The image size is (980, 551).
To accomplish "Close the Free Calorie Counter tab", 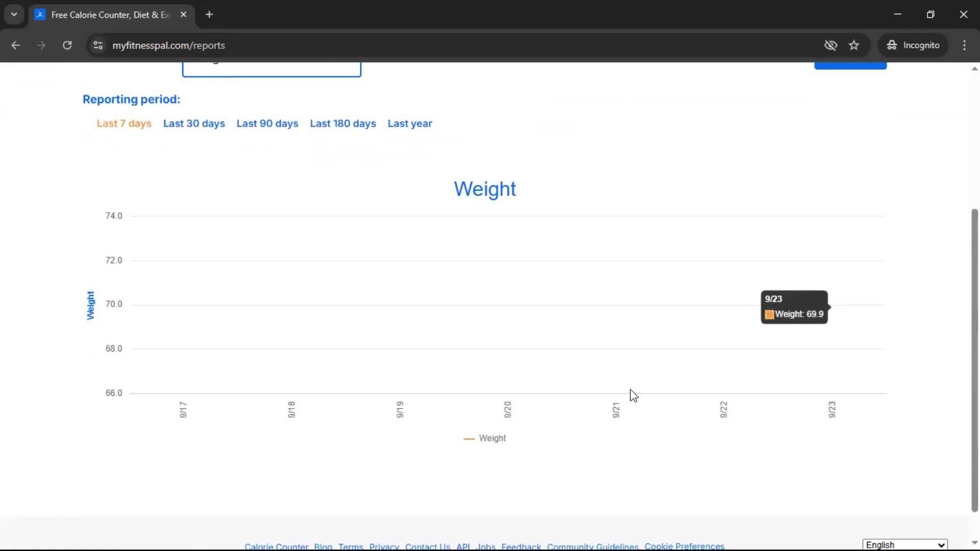I will pyautogui.click(x=183, y=14).
